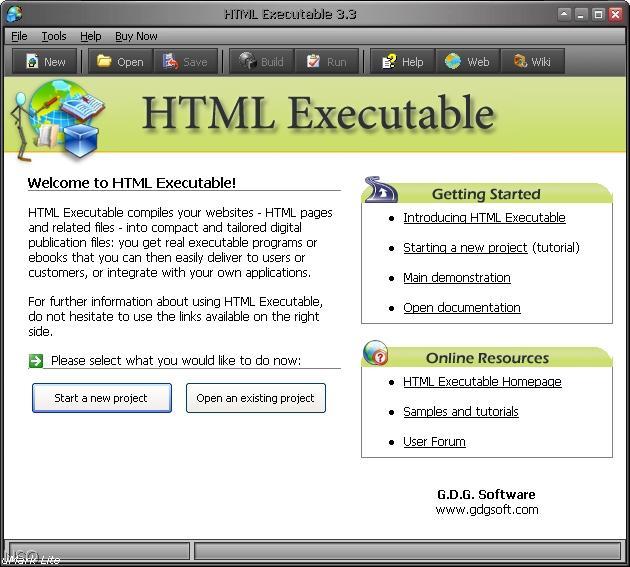Click the Open folder toolbar button
The width and height of the screenshot is (630, 567).
[121, 62]
